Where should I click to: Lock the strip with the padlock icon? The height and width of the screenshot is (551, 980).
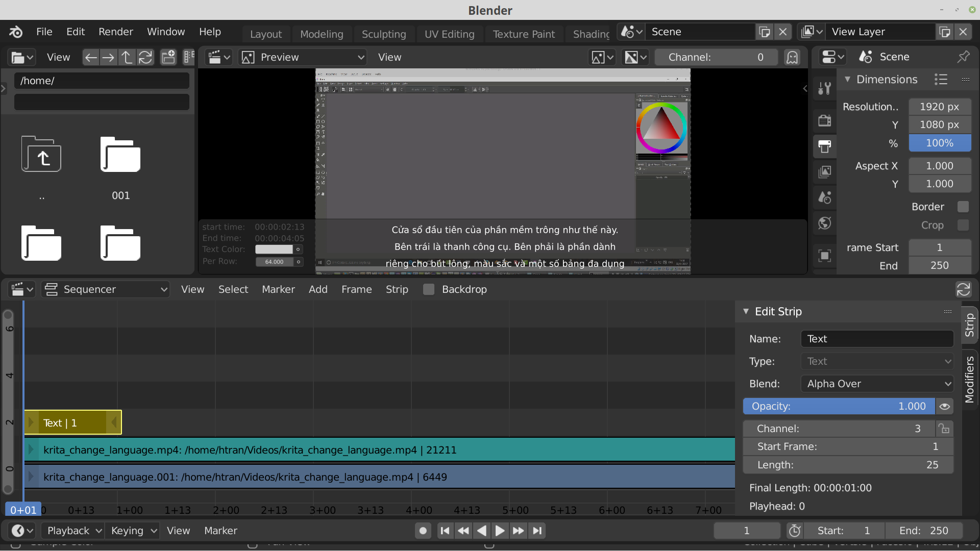point(945,429)
